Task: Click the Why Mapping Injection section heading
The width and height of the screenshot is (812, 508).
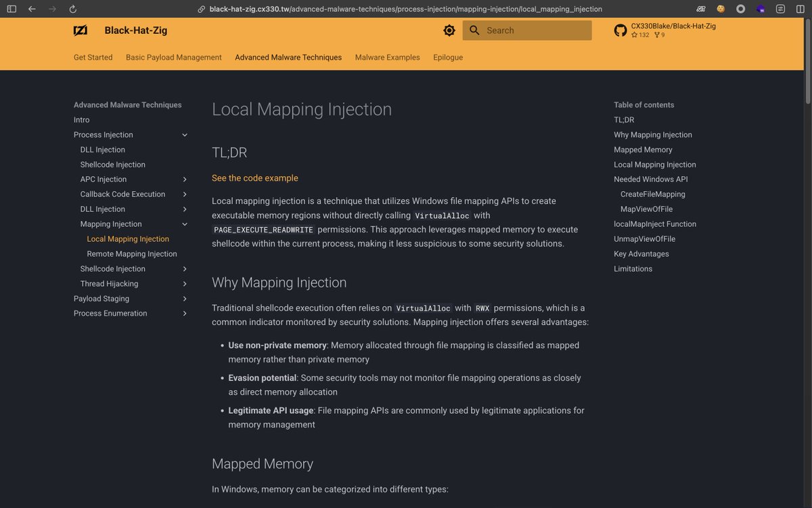Action: pos(279,282)
